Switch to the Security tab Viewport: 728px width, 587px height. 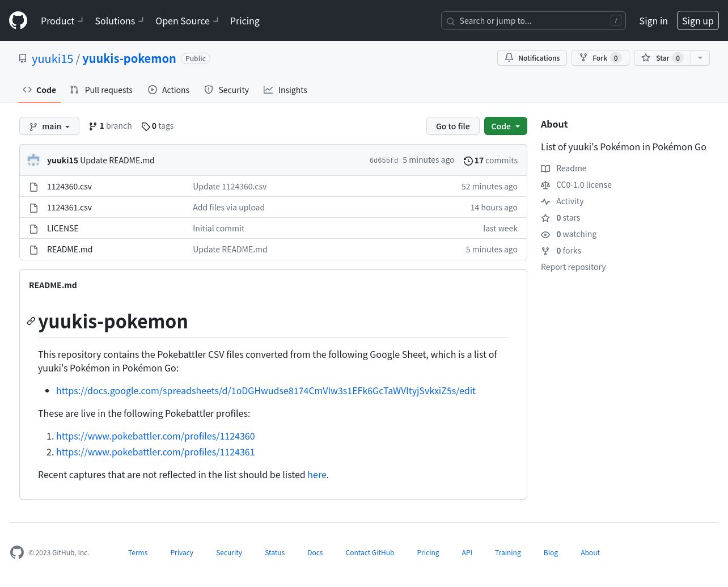(226, 90)
